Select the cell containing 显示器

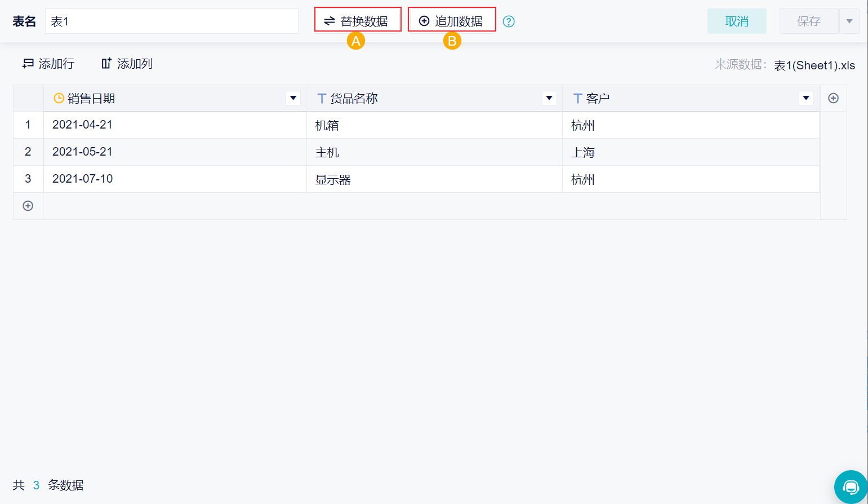[x=434, y=179]
